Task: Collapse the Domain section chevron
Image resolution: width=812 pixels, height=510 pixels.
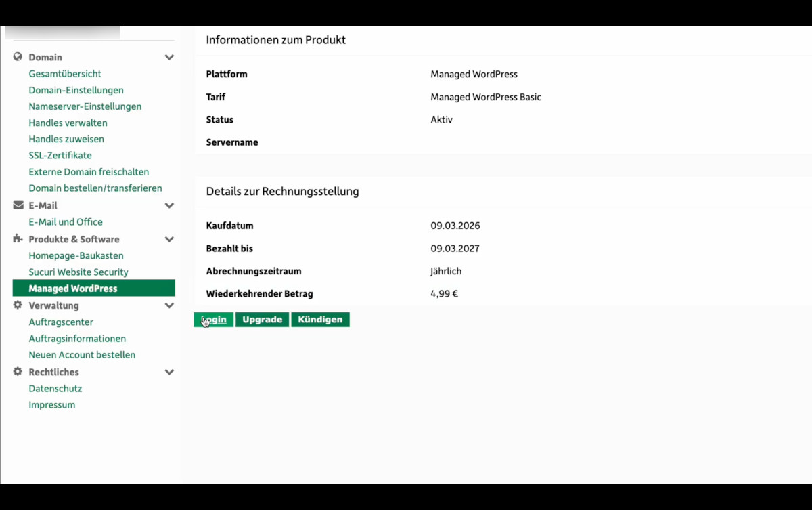Action: pyautogui.click(x=169, y=58)
